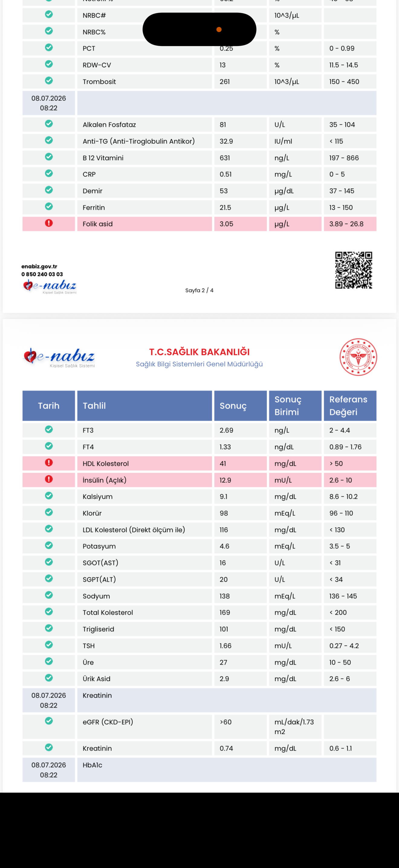Click the green check icon for PCT

(49, 47)
